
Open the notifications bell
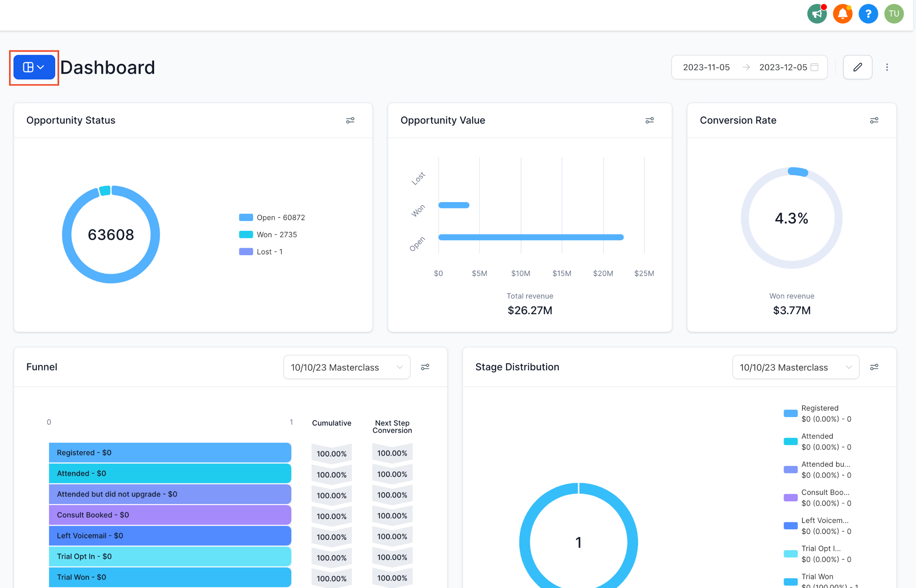pos(843,13)
